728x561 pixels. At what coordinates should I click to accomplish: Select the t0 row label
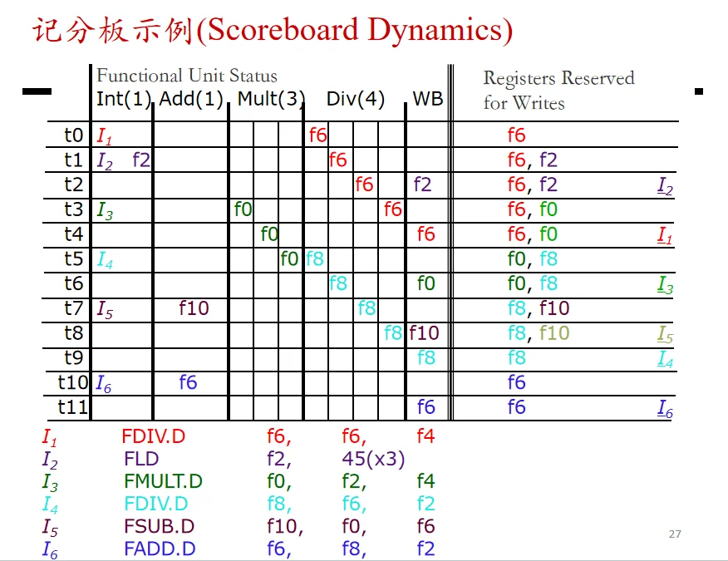[x=73, y=135]
